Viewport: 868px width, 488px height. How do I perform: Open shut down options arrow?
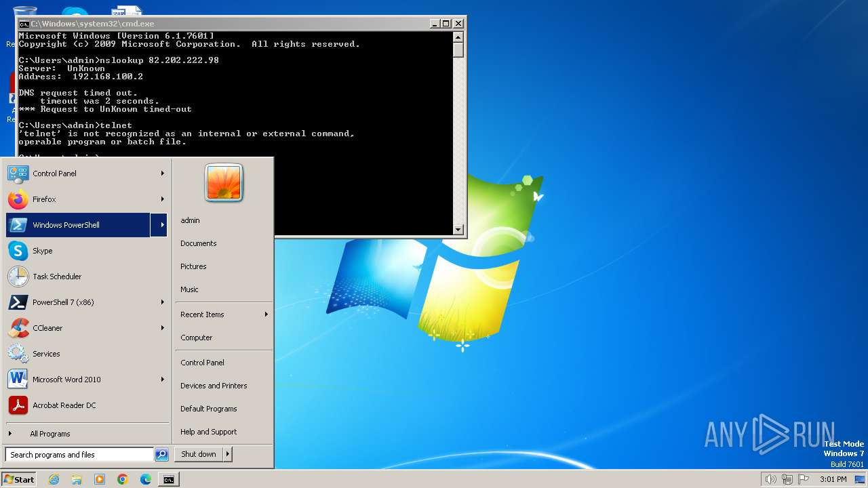tap(227, 454)
